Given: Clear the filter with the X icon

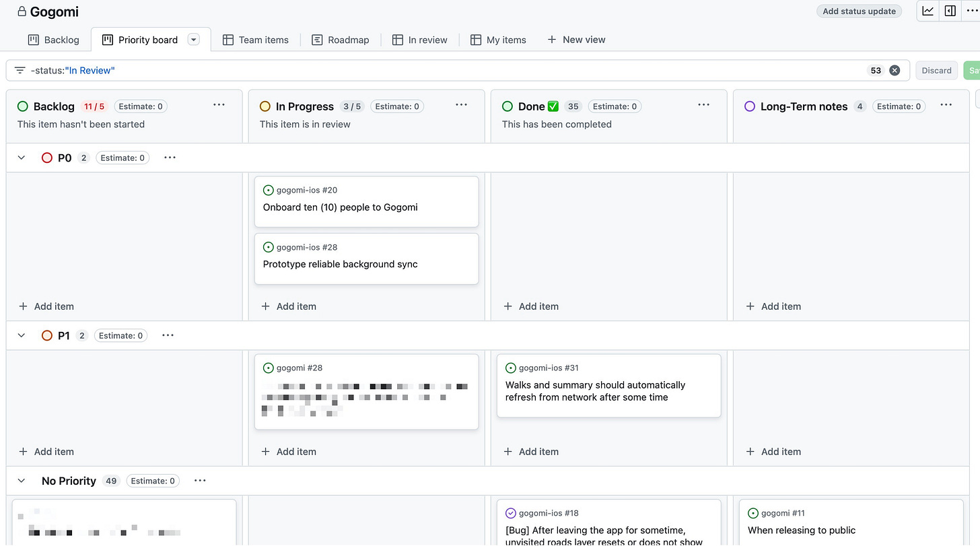Looking at the screenshot, I should [x=895, y=70].
